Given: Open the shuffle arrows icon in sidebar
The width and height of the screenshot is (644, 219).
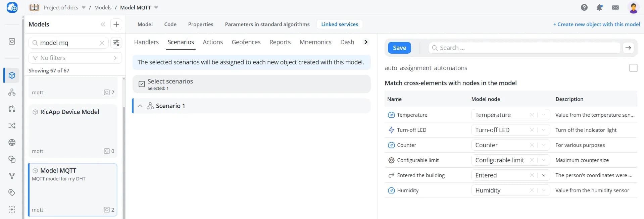Looking at the screenshot, I should [12, 125].
